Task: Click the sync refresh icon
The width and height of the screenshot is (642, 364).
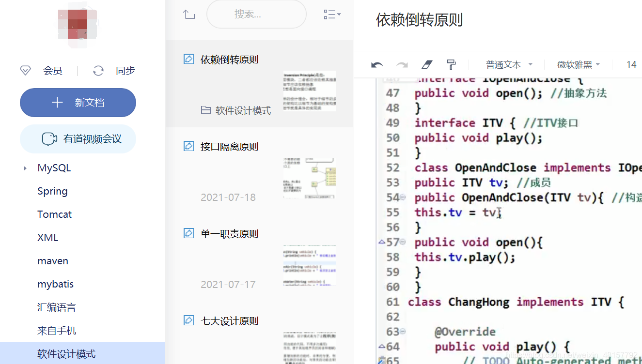Action: [98, 71]
